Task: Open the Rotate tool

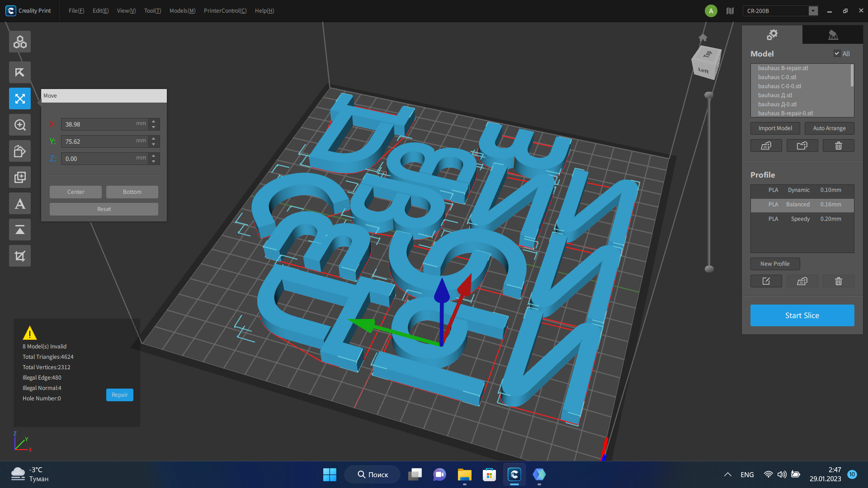Action: click(19, 151)
